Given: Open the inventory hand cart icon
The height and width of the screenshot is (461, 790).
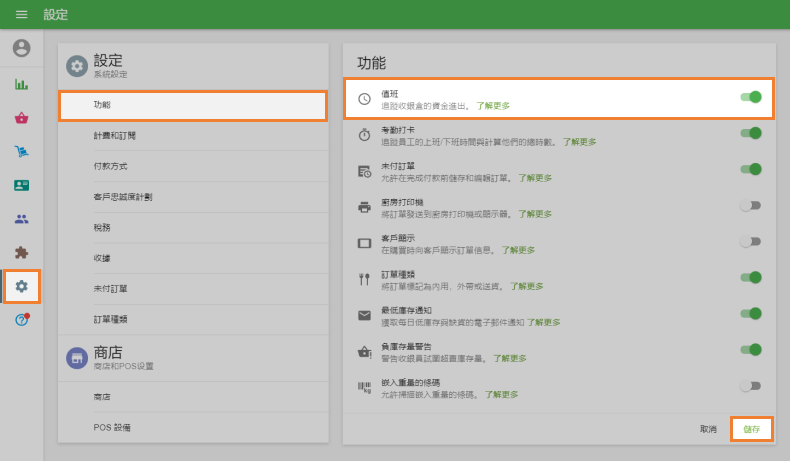Looking at the screenshot, I should [x=21, y=151].
